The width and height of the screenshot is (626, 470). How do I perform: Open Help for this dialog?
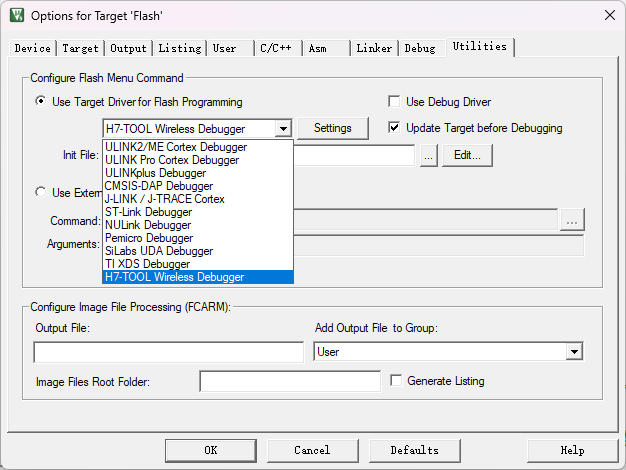point(573,450)
